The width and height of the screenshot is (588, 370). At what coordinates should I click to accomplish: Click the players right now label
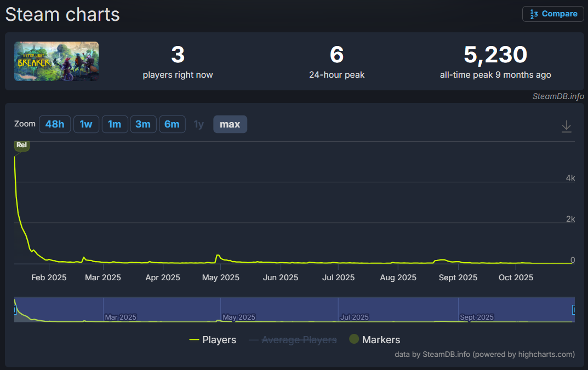coord(178,75)
